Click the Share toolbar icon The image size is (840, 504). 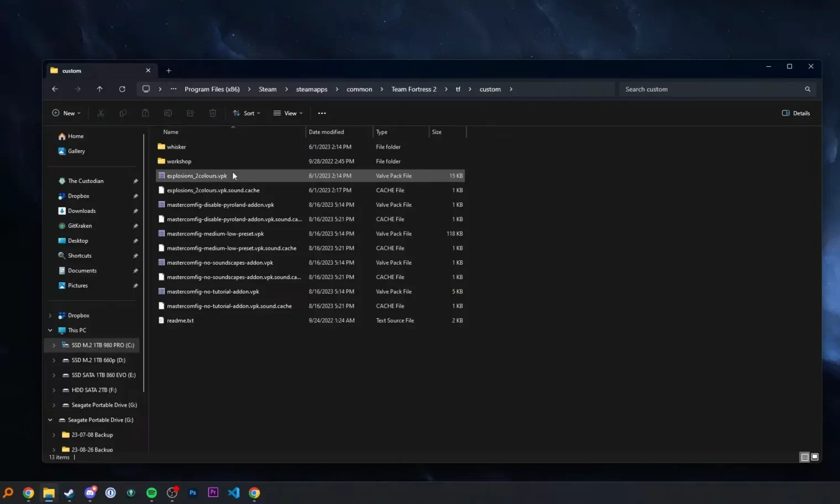click(x=190, y=113)
